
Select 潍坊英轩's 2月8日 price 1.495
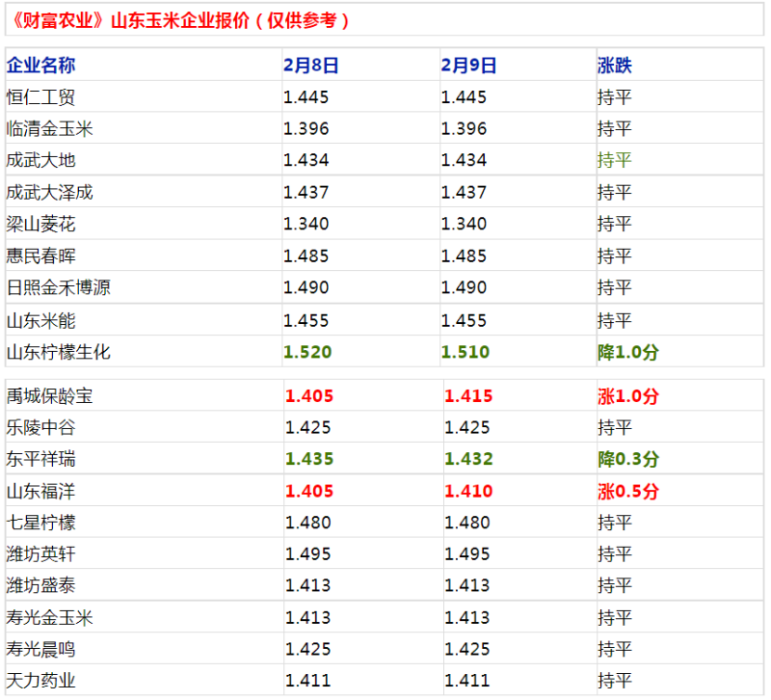click(307, 553)
